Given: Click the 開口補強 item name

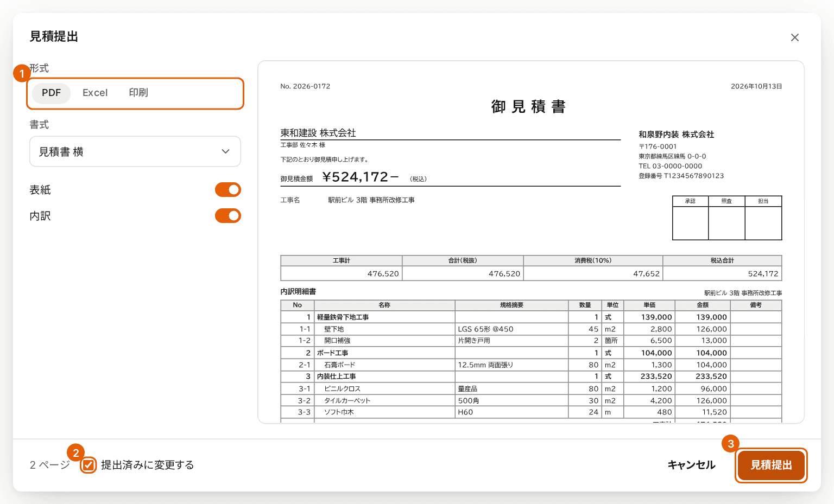Looking at the screenshot, I should 337,341.
